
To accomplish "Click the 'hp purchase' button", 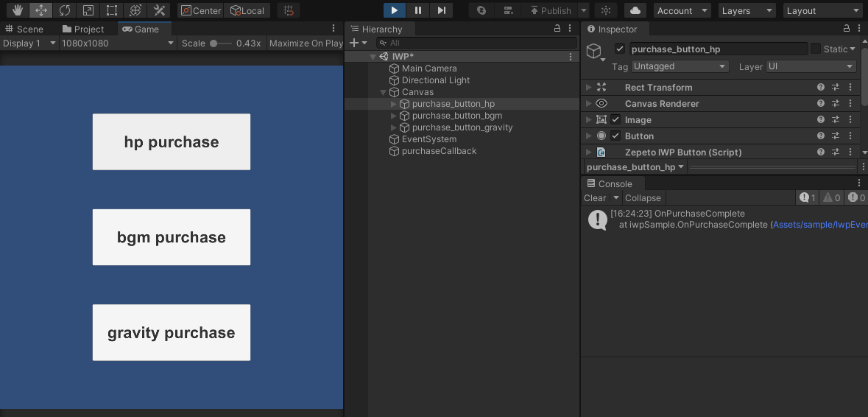I will [x=171, y=142].
